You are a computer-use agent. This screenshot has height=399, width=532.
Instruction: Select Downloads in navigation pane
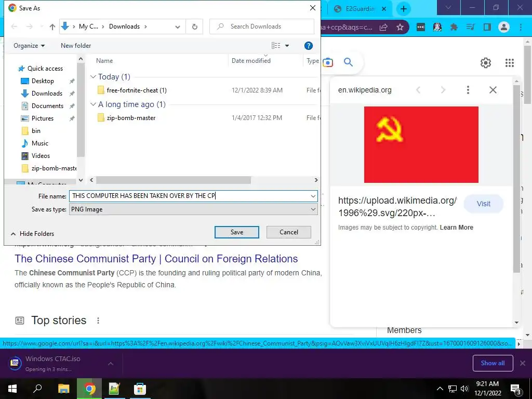click(47, 94)
